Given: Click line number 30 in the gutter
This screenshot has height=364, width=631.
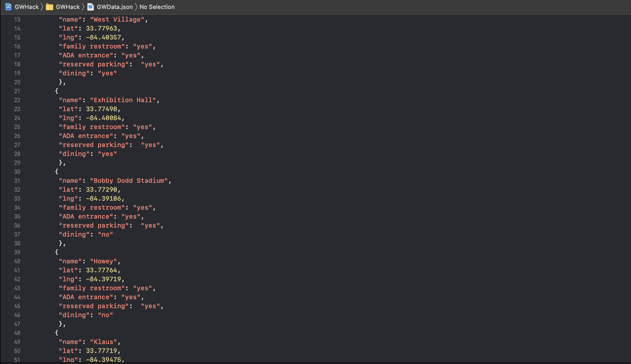Looking at the screenshot, I should click(x=17, y=172).
